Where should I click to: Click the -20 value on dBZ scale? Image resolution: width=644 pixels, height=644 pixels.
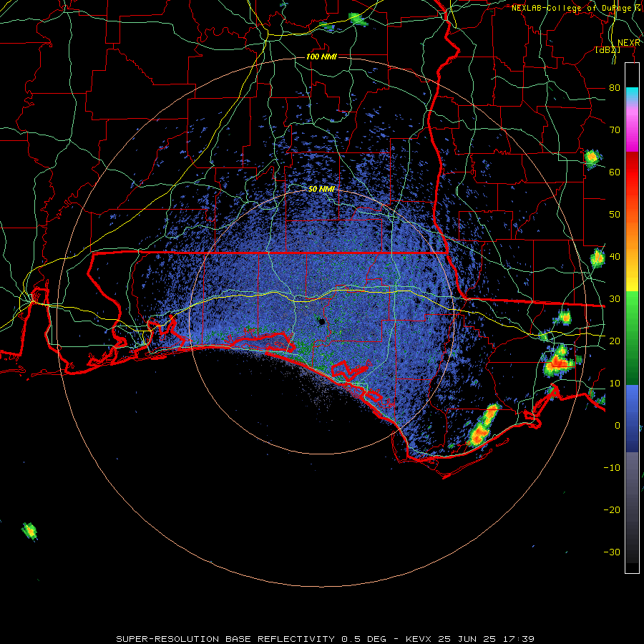click(x=612, y=509)
